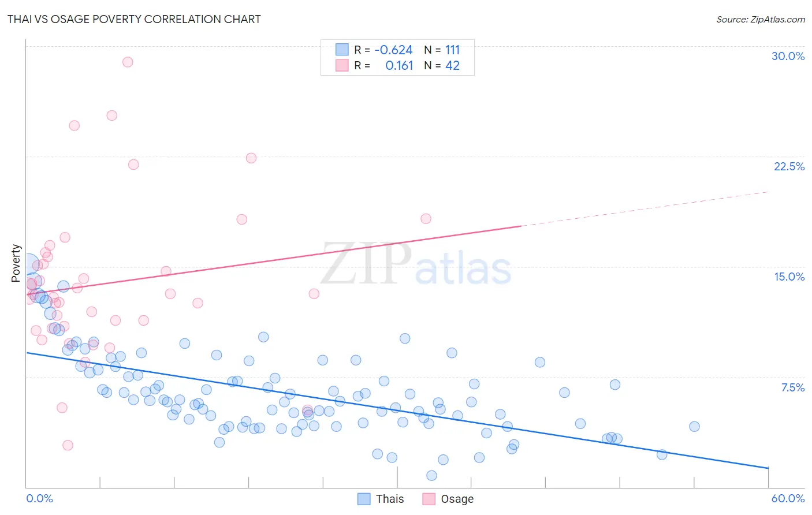This screenshot has height=515, width=812.
Task: Select the Osage legend label
Action: pos(457,499)
